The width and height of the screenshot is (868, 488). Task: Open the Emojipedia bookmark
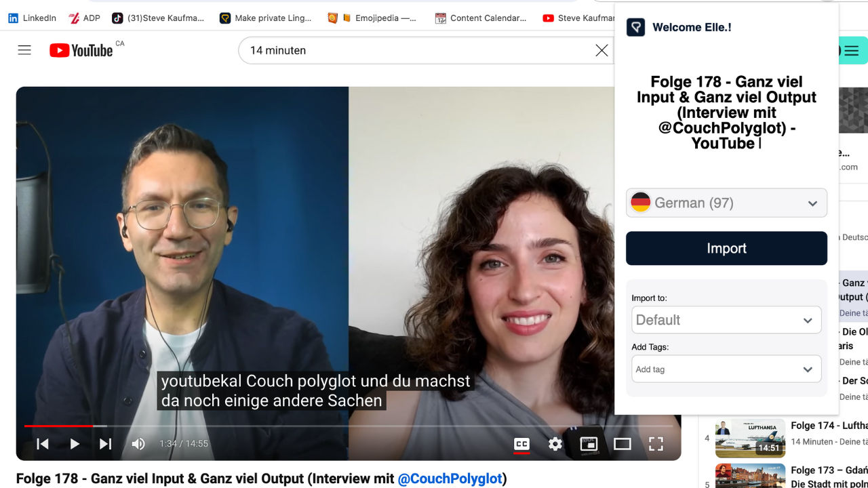(372, 18)
